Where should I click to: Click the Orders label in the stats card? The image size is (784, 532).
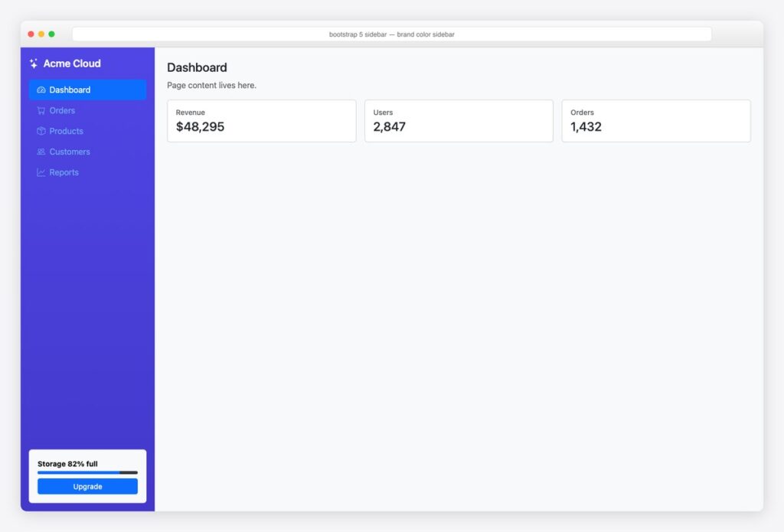pyautogui.click(x=582, y=113)
